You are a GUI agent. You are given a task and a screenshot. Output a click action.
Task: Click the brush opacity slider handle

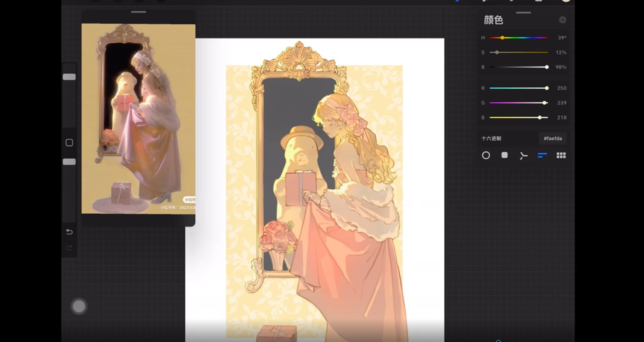pyautogui.click(x=69, y=162)
